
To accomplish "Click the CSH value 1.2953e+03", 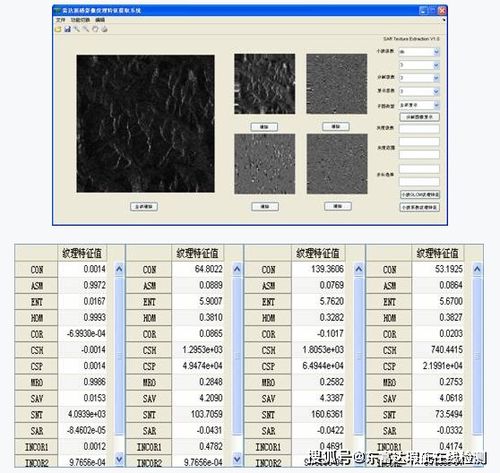I will tap(203, 350).
